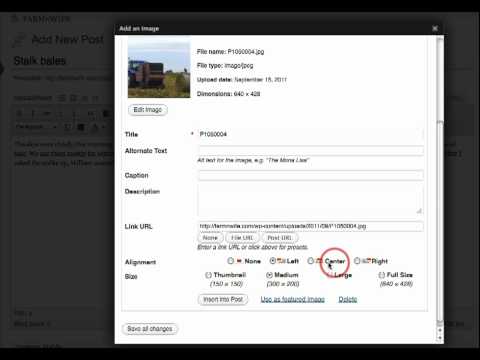Screen dimensions: 480x360
Task: Click the Stalk bales post title field
Action: [63, 61]
